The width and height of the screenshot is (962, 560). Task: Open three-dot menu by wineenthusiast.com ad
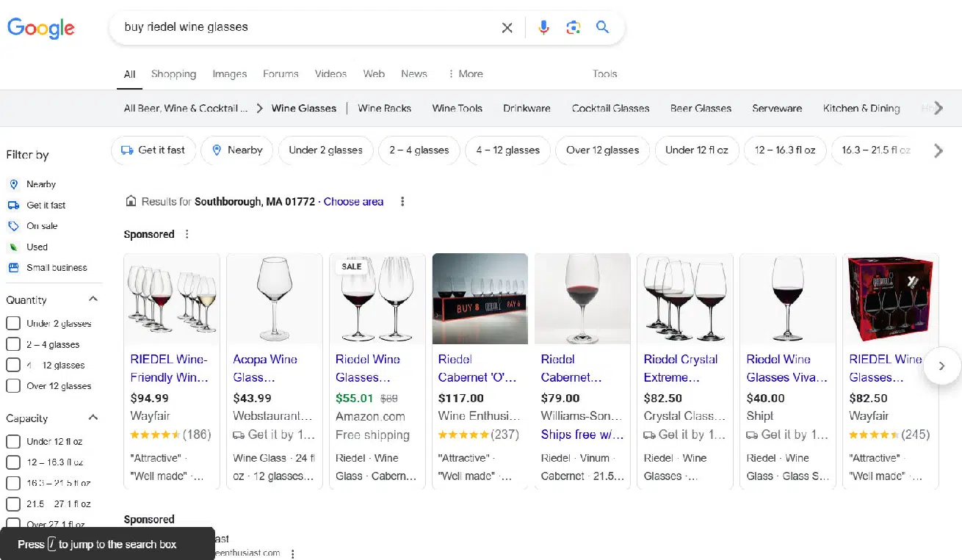293,554
